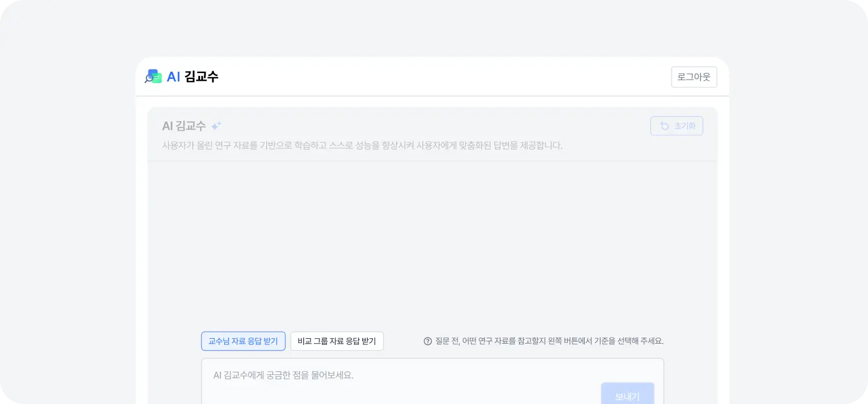Screen dimensions: 868x404
Task: Select the 교수님 자료 응답 받기 option
Action: pos(243,341)
